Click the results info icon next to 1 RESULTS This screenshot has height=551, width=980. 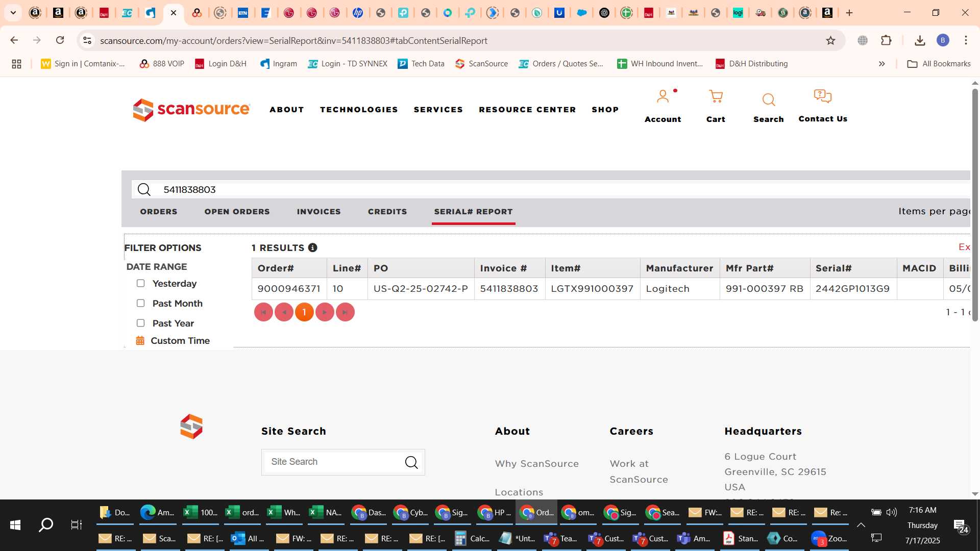[312, 247]
